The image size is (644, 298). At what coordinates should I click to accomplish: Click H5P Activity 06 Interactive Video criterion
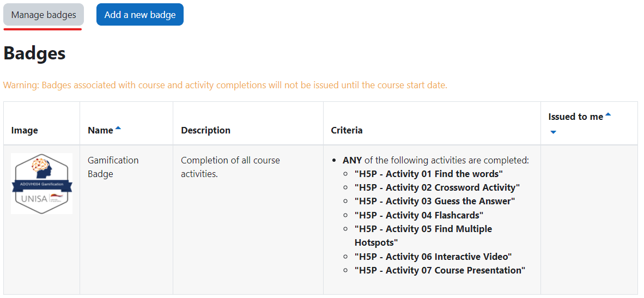pyautogui.click(x=433, y=257)
